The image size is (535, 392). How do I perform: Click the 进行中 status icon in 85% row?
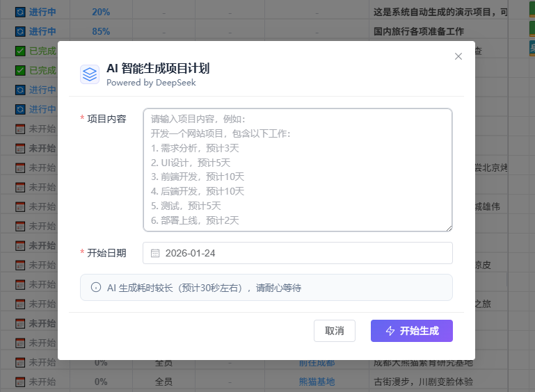(20, 32)
